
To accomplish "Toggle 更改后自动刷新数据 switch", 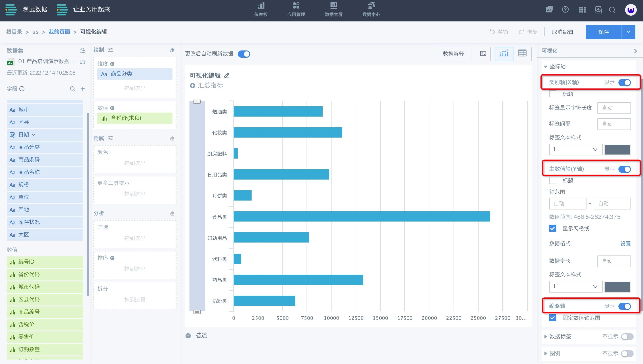I will click(x=244, y=54).
